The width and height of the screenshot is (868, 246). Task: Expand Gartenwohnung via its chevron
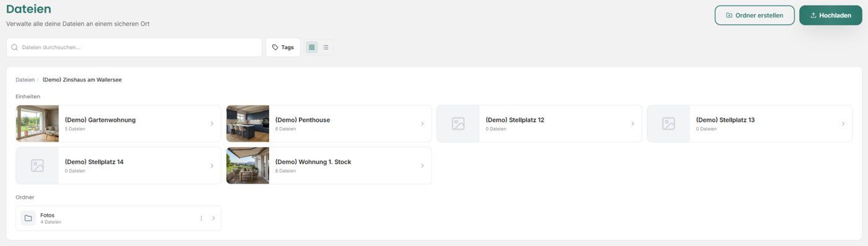tap(212, 124)
